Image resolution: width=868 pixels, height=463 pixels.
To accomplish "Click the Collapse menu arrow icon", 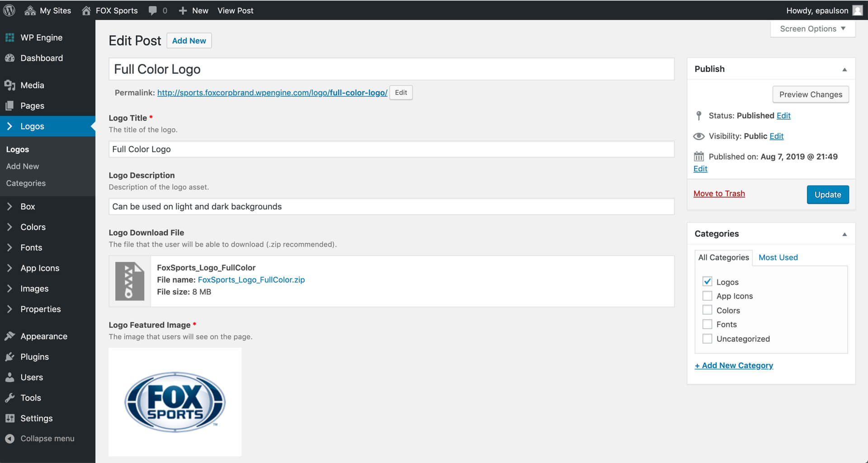I will click(x=9, y=439).
